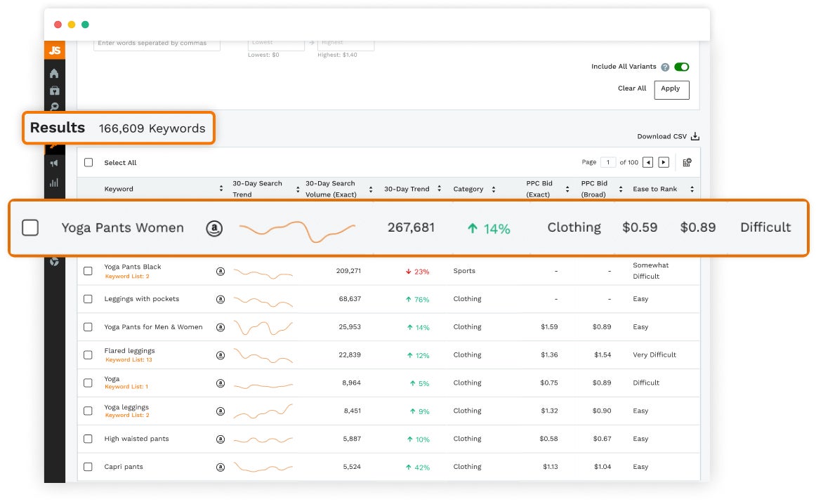This screenshot has height=504, width=816.
Task: Check the Select All checkbox
Action: [88, 163]
